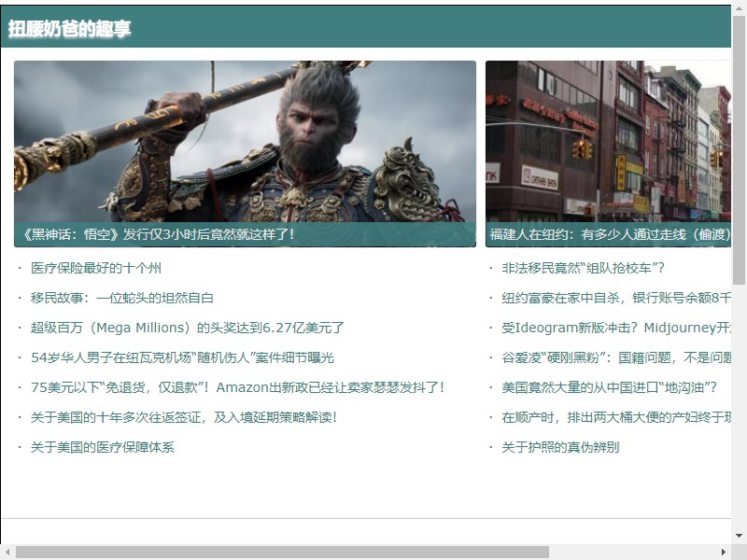
Task: Open 移民故事：一位蛇头的坦然自白
Action: pos(122,298)
